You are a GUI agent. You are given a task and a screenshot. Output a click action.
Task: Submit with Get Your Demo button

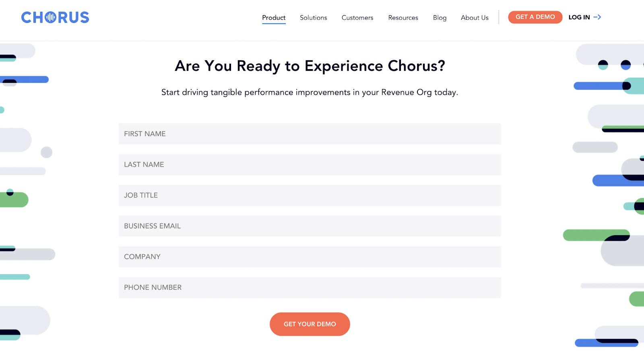coord(310,324)
